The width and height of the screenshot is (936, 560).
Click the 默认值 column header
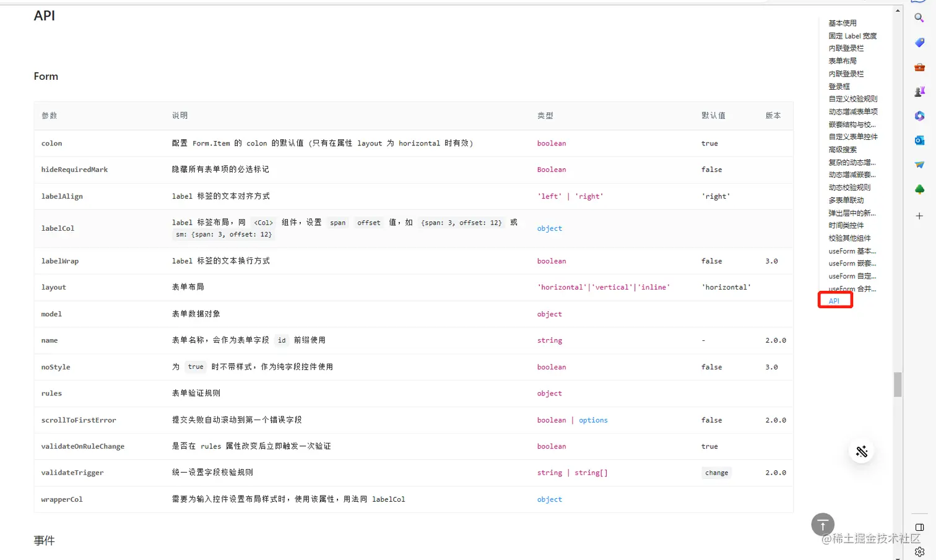coord(713,116)
